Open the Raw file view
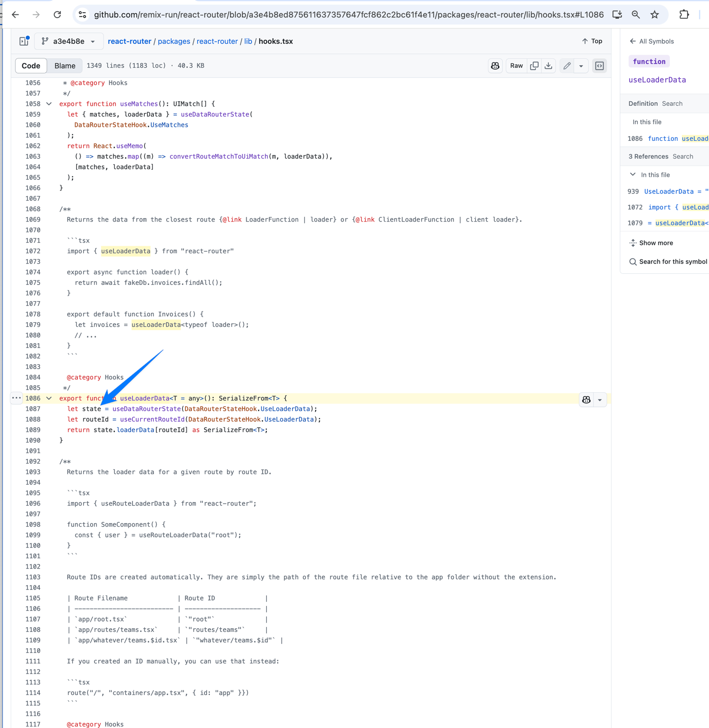This screenshot has width=709, height=728. [x=516, y=66]
